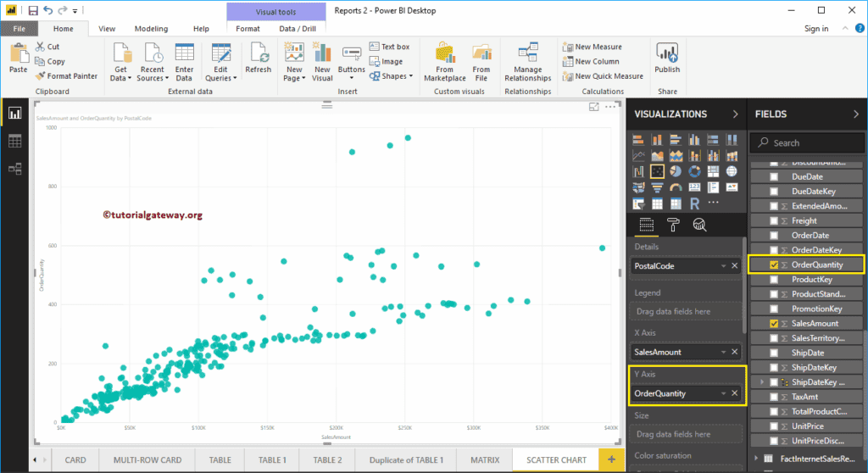Collapse the Visualizations pane chevron

(735, 114)
